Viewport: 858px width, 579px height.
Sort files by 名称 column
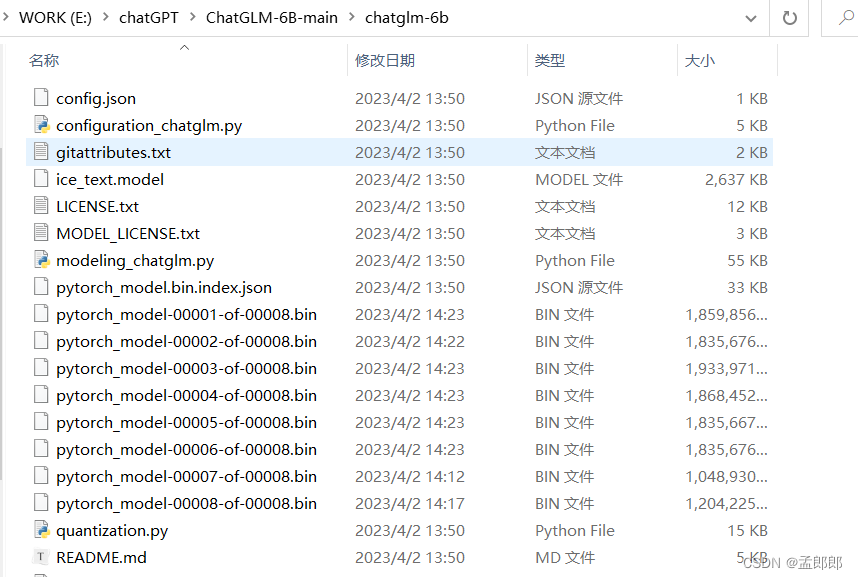click(44, 60)
